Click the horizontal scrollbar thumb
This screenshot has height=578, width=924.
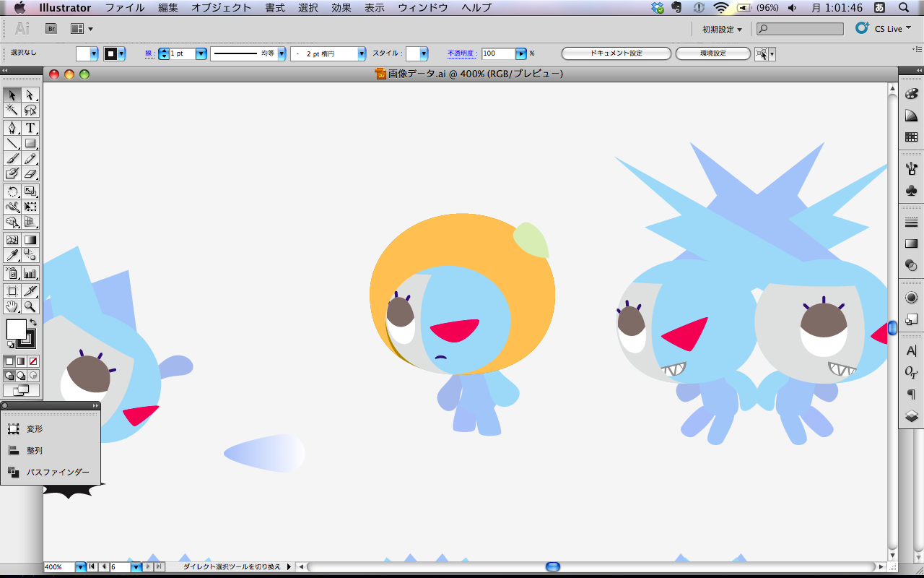pyautogui.click(x=553, y=567)
